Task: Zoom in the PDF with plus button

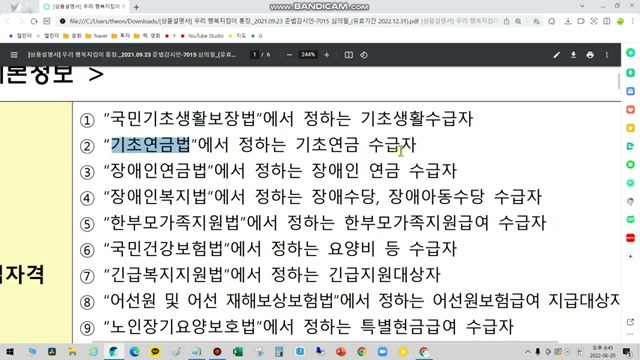Action: pyautogui.click(x=327, y=55)
